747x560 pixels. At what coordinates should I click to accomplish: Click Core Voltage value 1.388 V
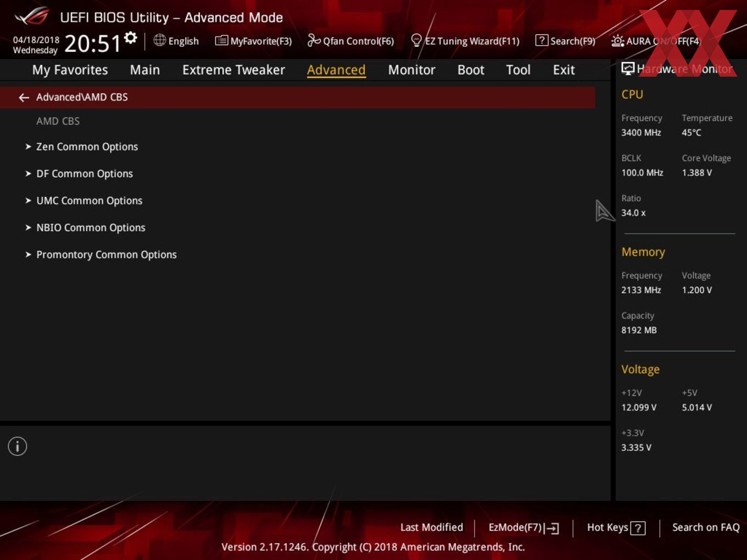(697, 172)
